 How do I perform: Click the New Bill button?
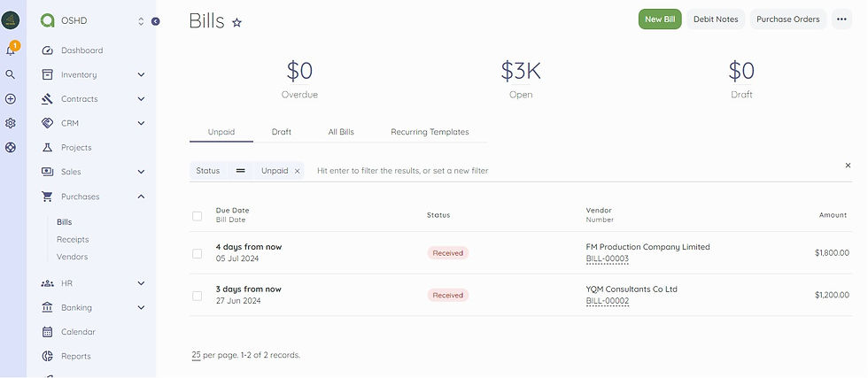click(660, 19)
